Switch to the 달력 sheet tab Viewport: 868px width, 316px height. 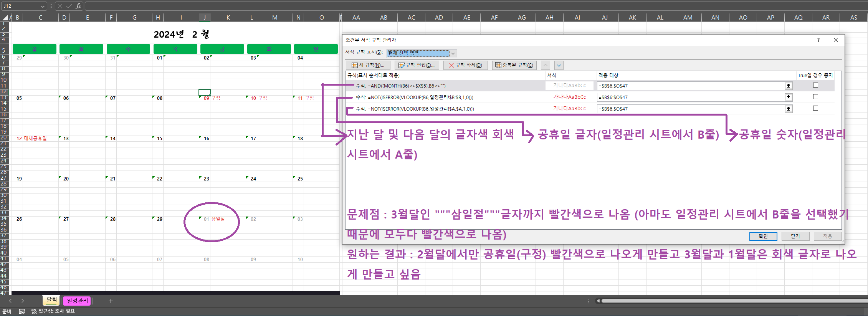52,300
